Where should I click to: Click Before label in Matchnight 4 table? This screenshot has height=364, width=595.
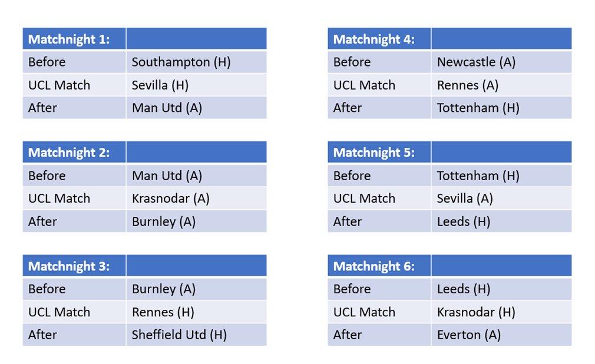[352, 62]
